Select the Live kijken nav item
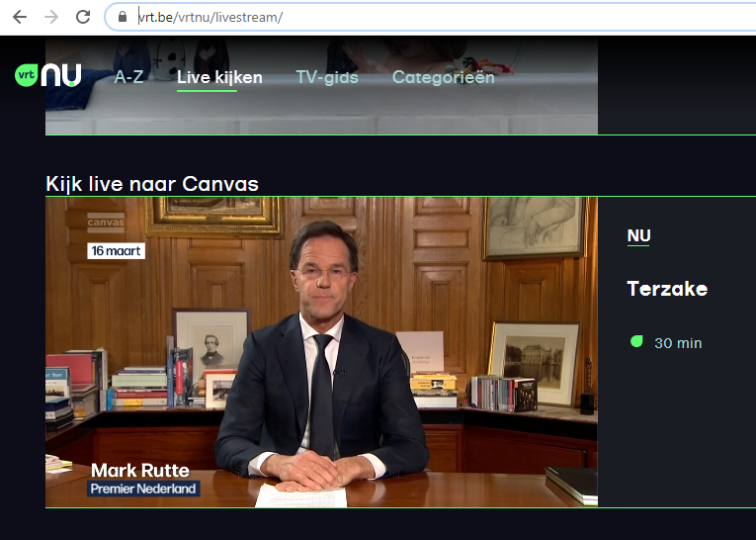 219,77
